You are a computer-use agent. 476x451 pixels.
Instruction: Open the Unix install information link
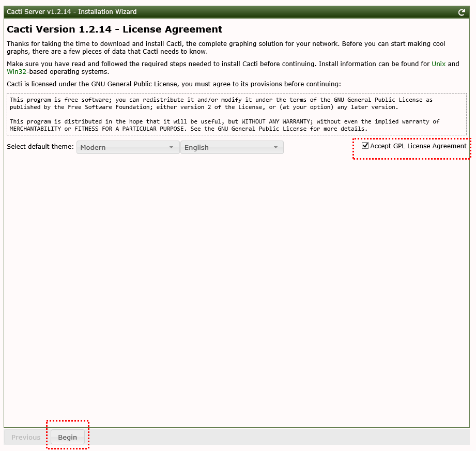point(438,64)
